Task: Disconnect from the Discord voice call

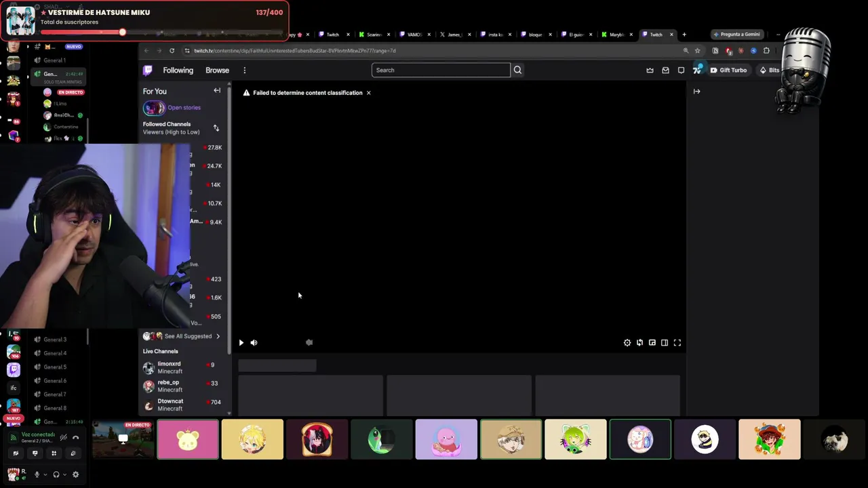Action: 75,437
